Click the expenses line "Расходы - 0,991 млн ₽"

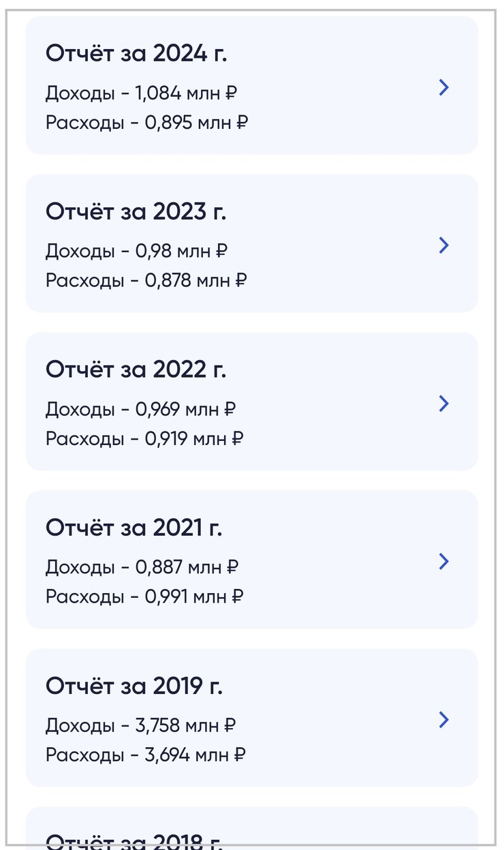tap(144, 596)
